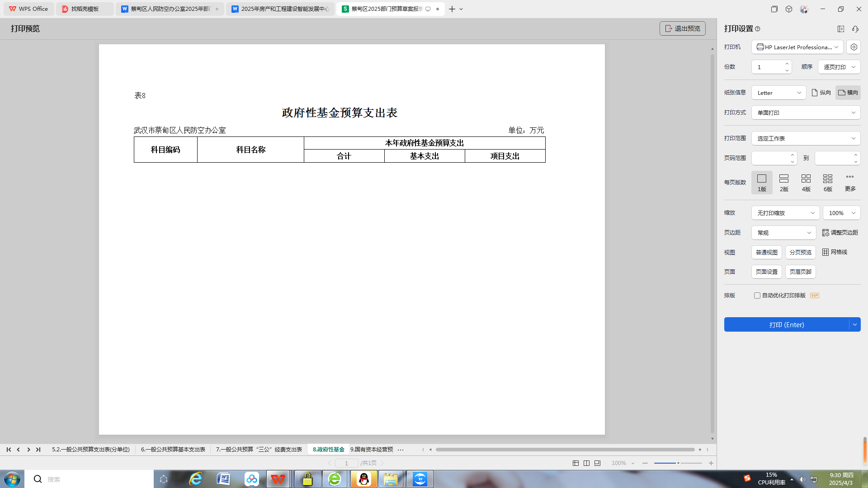Screen dimensions: 868x488
Task: Select 6版 pages-per-sheet layout icon
Action: click(x=828, y=183)
